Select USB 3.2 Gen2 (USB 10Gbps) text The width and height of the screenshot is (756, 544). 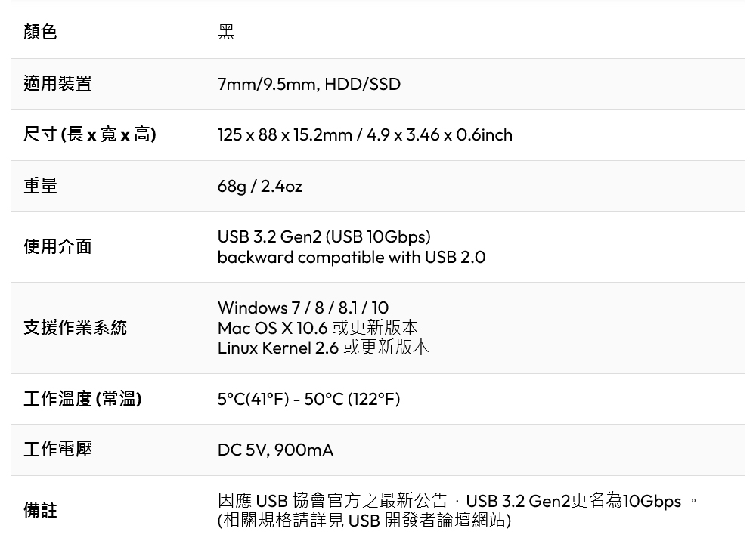(x=324, y=236)
